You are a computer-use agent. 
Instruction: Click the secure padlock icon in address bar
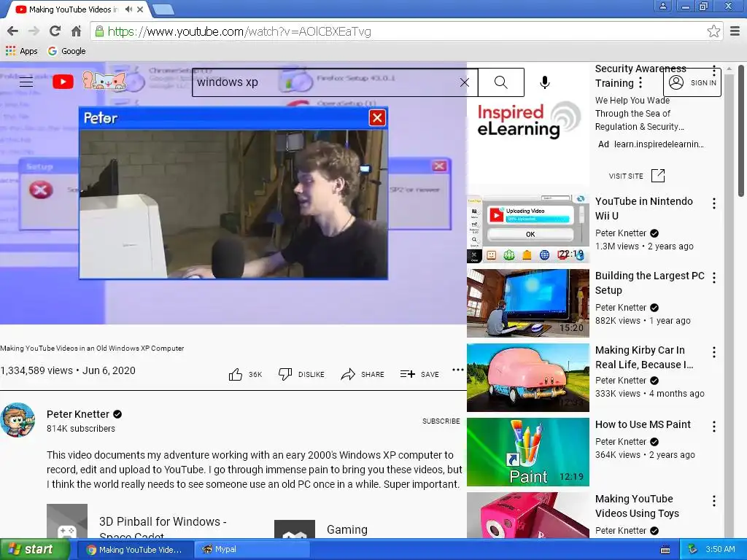(x=99, y=31)
